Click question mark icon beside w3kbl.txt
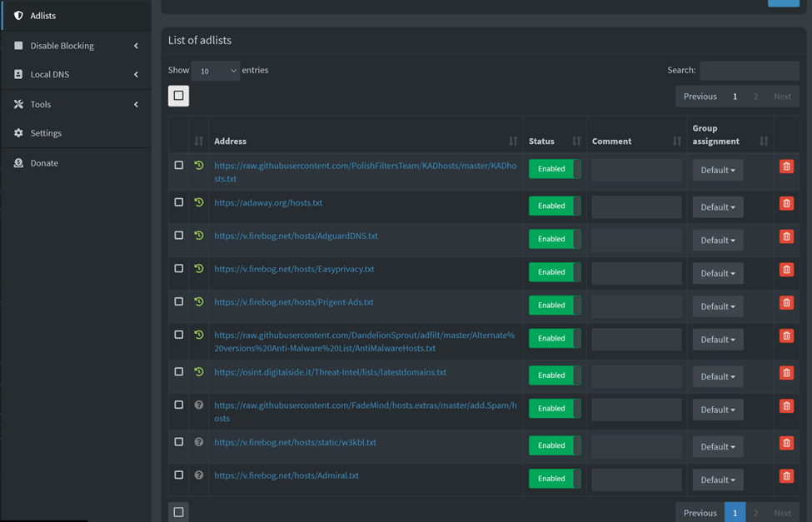 (x=199, y=442)
